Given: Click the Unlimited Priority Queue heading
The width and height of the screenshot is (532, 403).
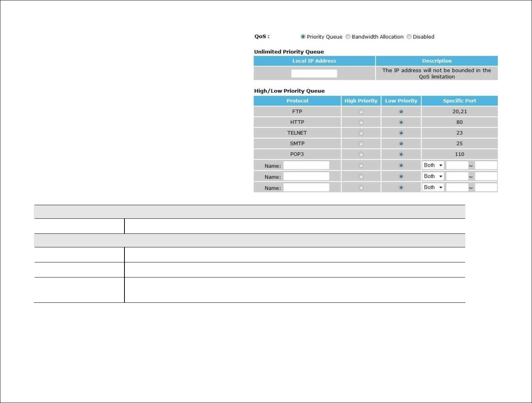Looking at the screenshot, I should [289, 52].
